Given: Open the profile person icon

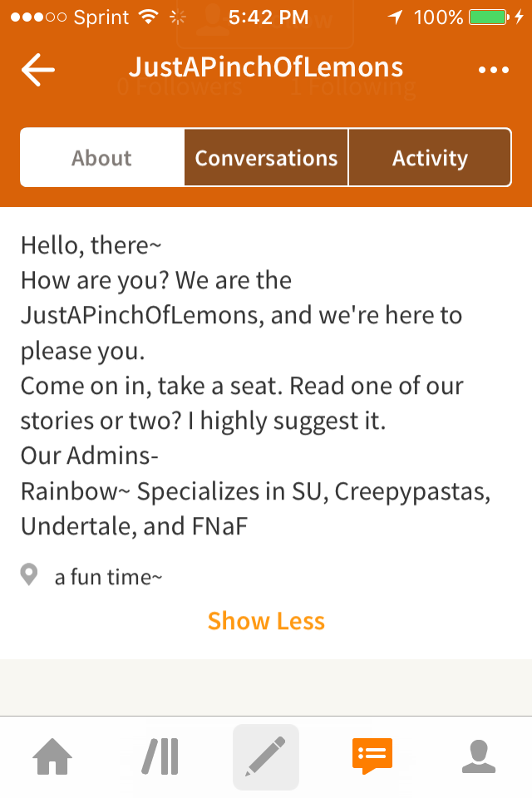Looking at the screenshot, I should (x=479, y=756).
